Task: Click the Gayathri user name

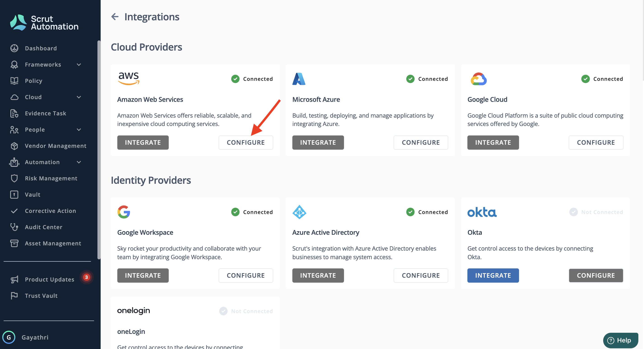Action: point(35,337)
